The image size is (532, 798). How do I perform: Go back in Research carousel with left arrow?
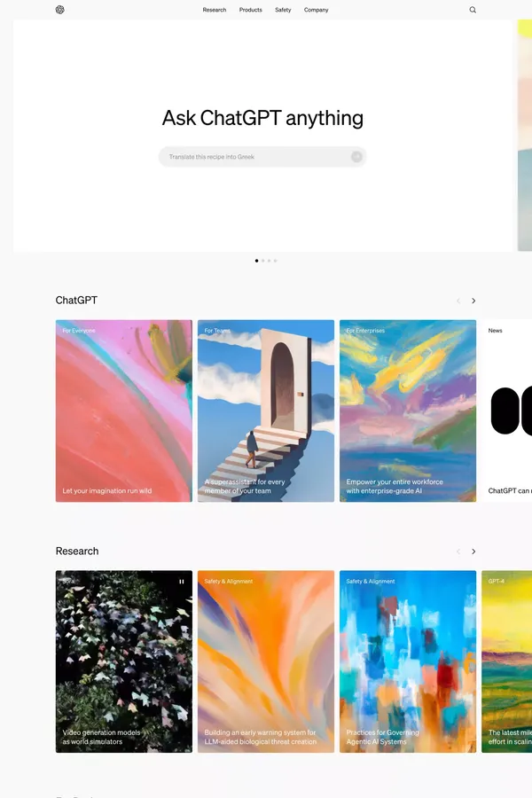pyautogui.click(x=458, y=552)
